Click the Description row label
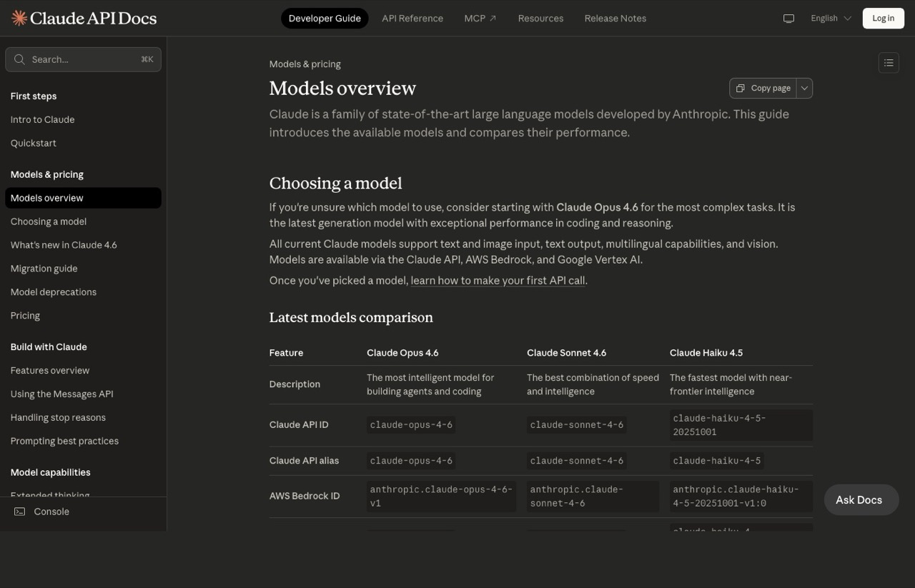The image size is (915, 588). click(295, 384)
